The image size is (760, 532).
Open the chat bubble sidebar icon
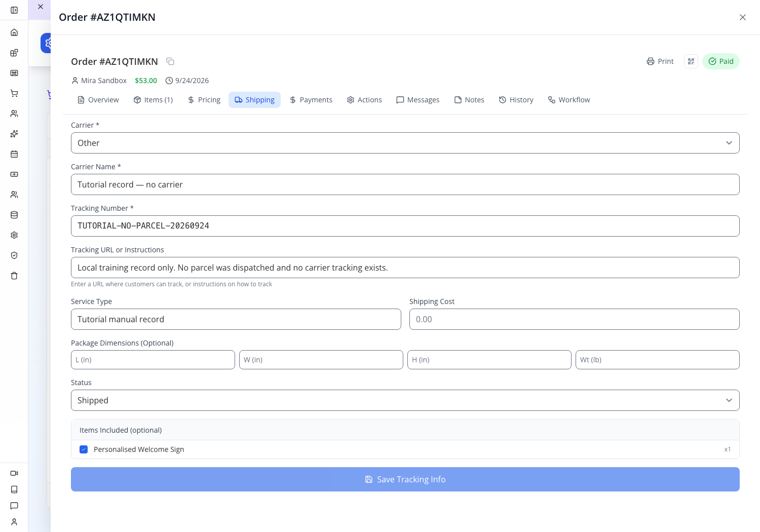click(x=14, y=506)
